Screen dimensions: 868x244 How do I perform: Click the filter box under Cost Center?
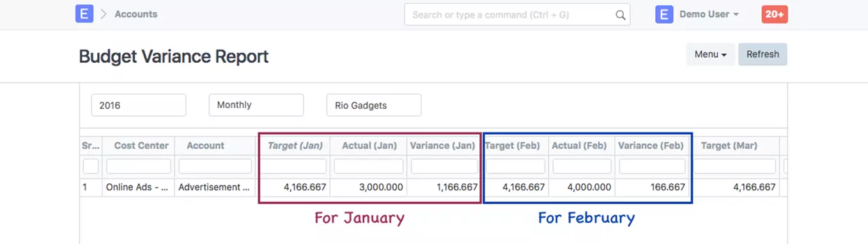[x=139, y=167]
